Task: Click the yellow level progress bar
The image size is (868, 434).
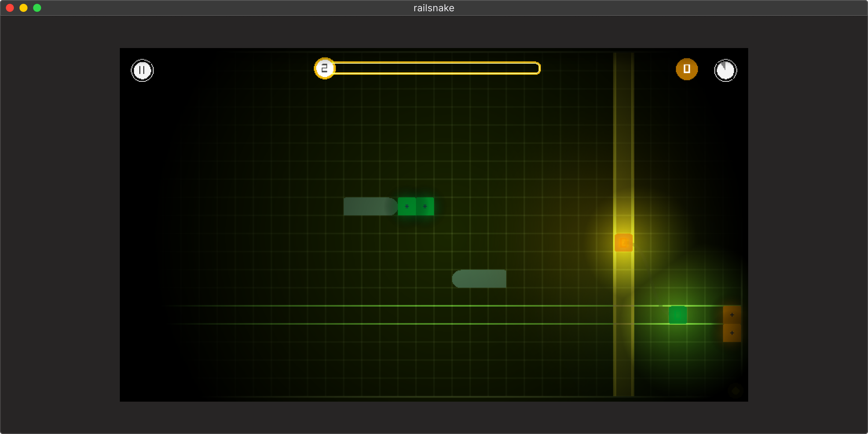Action: click(437, 68)
